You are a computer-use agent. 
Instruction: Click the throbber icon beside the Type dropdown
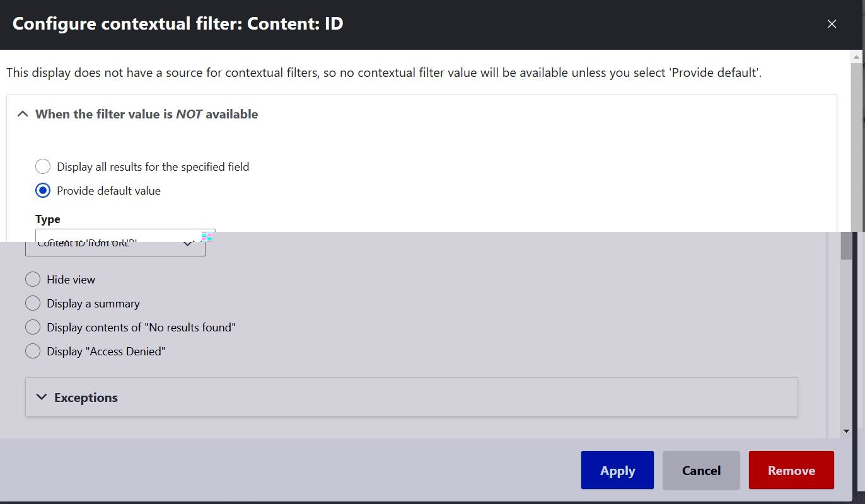(206, 236)
